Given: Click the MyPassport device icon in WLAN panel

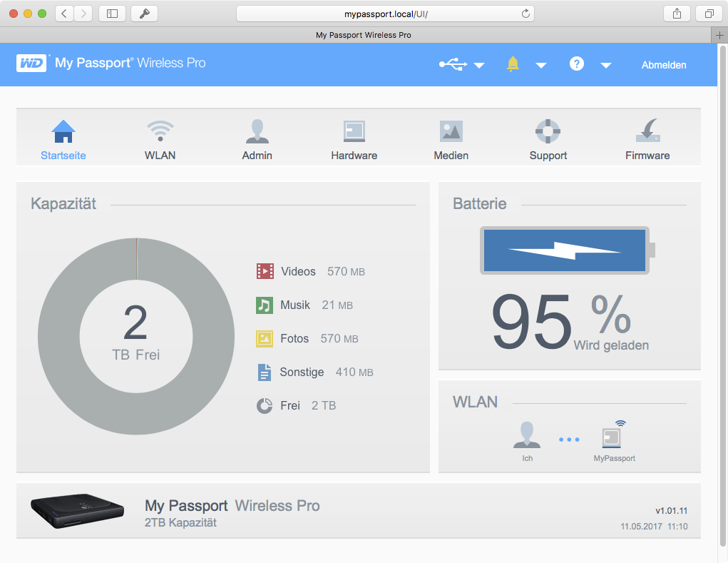Looking at the screenshot, I should (x=613, y=435).
